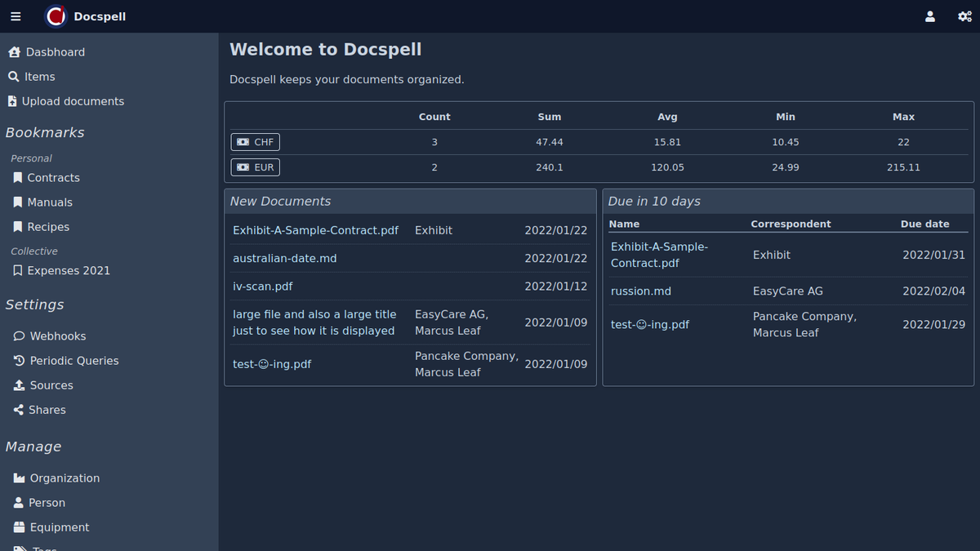This screenshot has width=980, height=551.
Task: Open Exhibit-A-Sample-Contract.pdf in New Documents
Action: pyautogui.click(x=315, y=230)
